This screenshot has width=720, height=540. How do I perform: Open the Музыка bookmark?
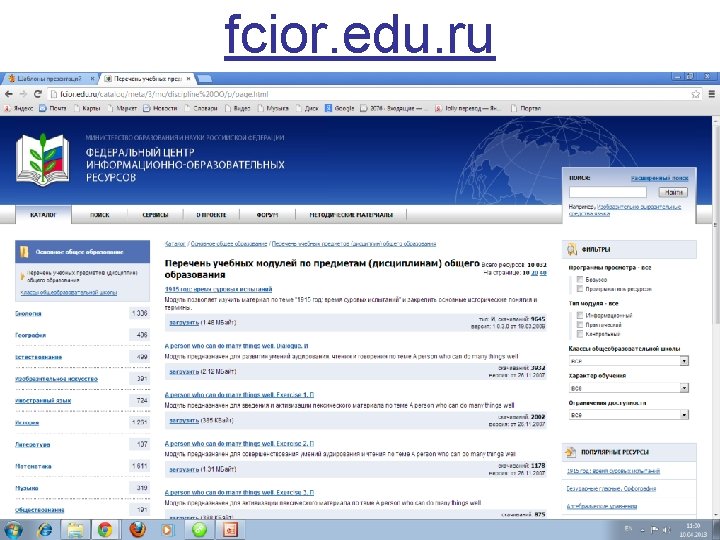[x=274, y=108]
